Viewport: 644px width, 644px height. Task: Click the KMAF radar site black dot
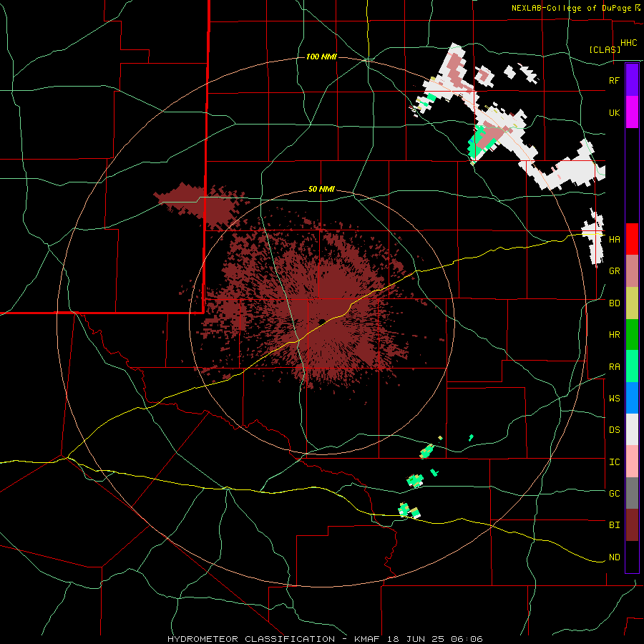[322, 321]
